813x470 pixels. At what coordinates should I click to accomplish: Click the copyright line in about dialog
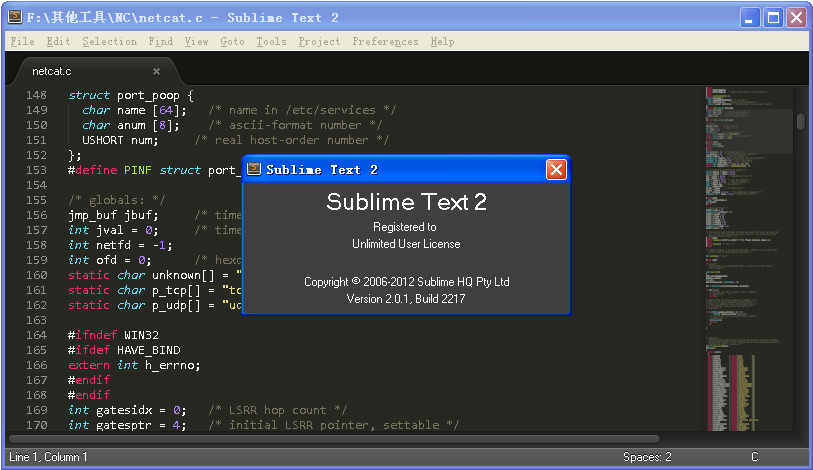[x=406, y=282]
